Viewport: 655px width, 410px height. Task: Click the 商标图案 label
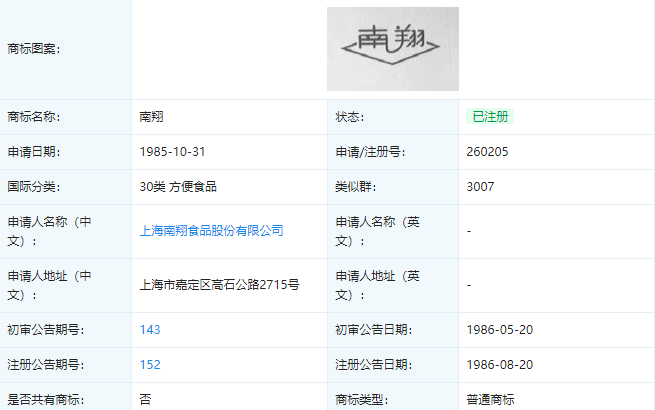34,49
